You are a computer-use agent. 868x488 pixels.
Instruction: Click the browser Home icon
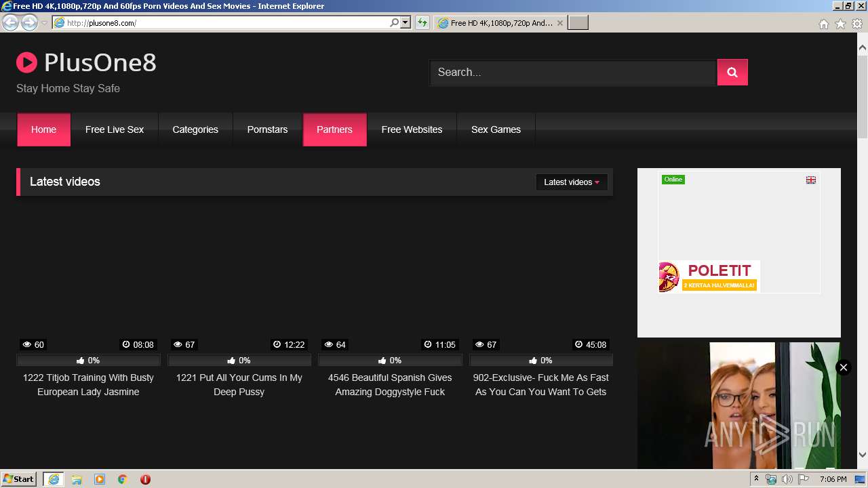pos(823,24)
